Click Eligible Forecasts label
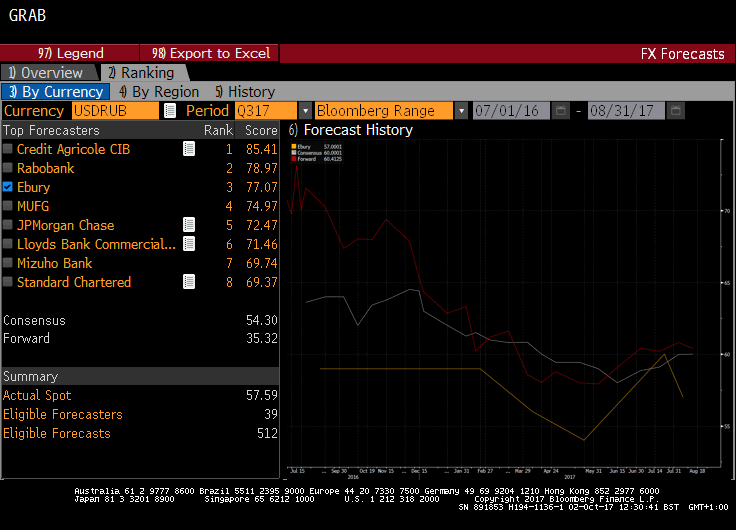 pyautogui.click(x=57, y=433)
